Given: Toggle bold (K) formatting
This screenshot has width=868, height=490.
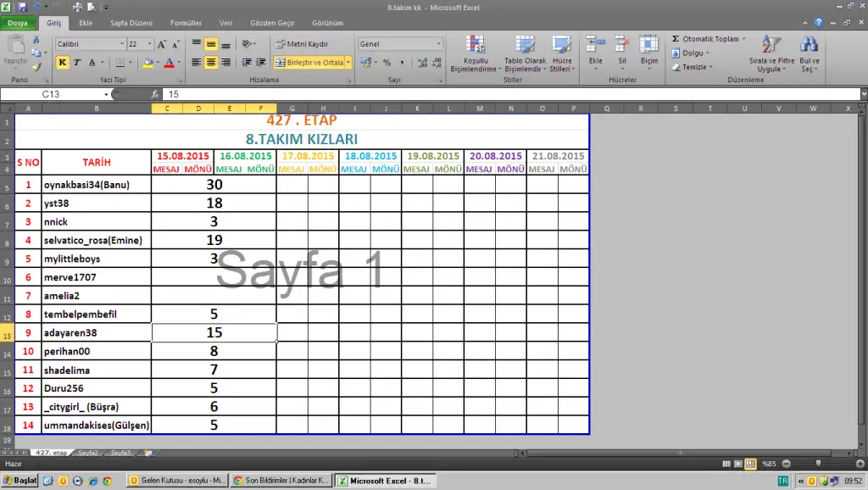Looking at the screenshot, I should 63,63.
